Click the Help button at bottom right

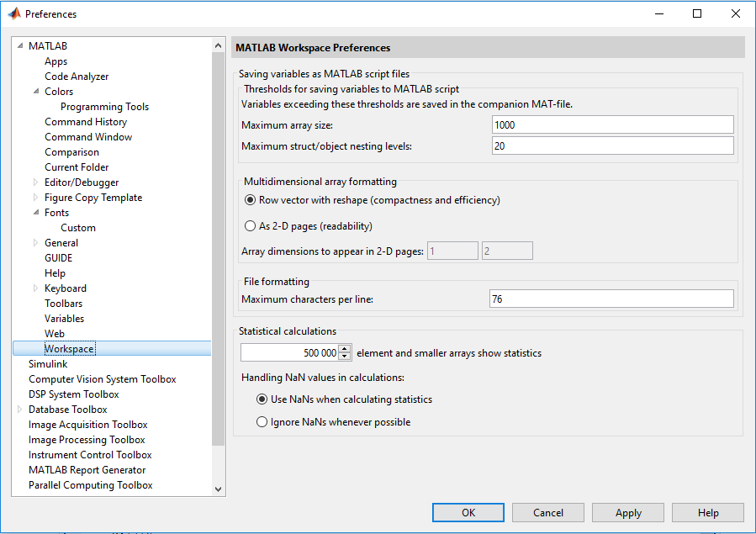[708, 513]
